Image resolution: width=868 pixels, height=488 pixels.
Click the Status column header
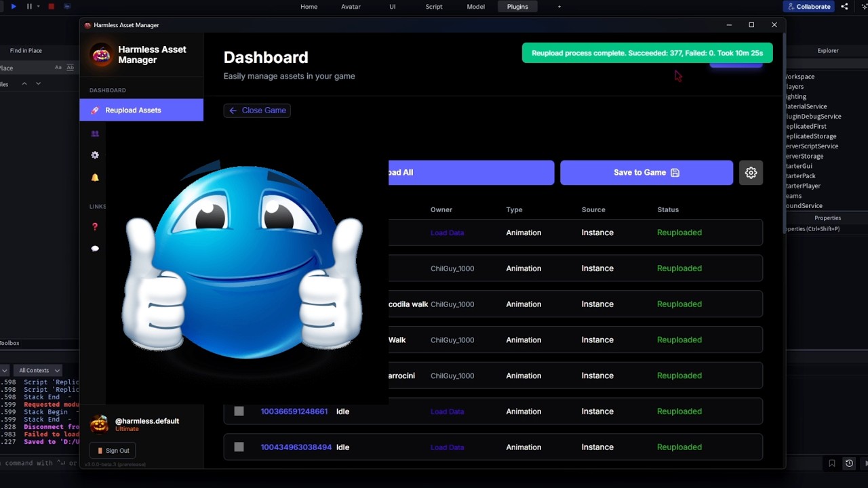[668, 210]
